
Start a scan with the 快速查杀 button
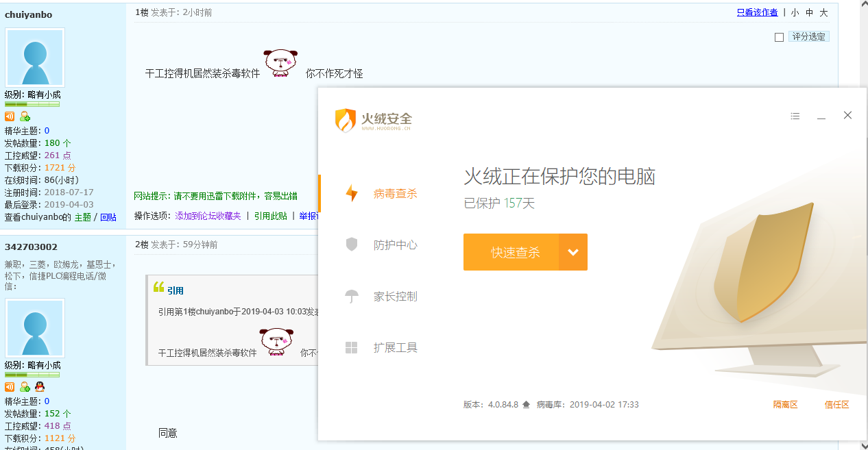[x=511, y=252]
